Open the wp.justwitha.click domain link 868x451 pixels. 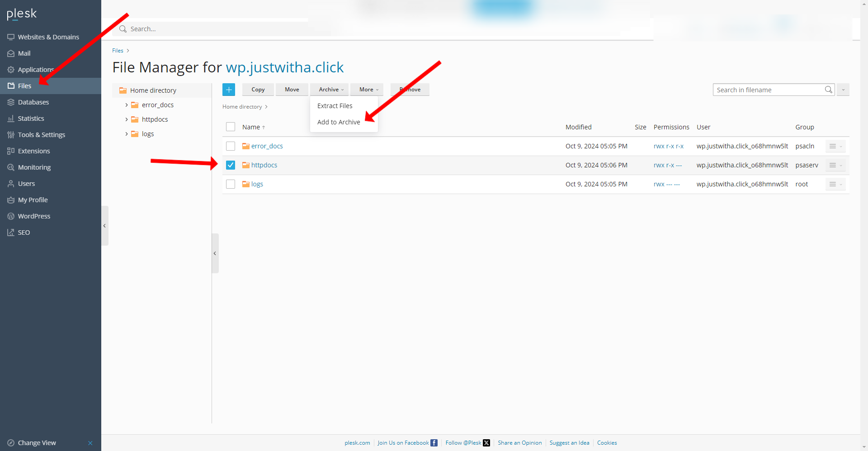click(284, 67)
